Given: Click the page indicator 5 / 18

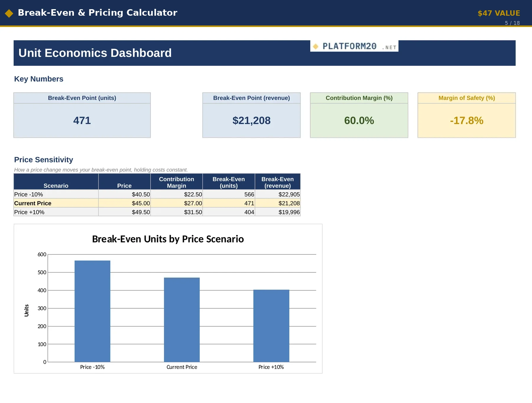Looking at the screenshot, I should coord(512,23).
